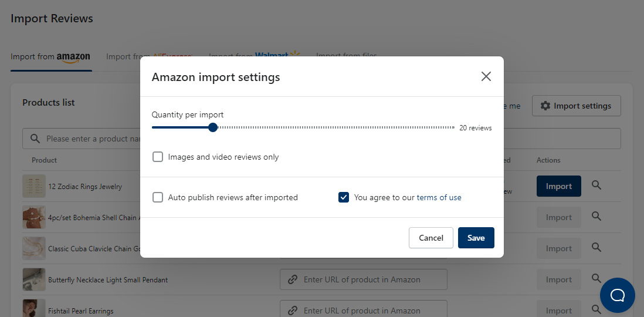Save the Amazon import settings
The height and width of the screenshot is (317, 644).
click(476, 238)
